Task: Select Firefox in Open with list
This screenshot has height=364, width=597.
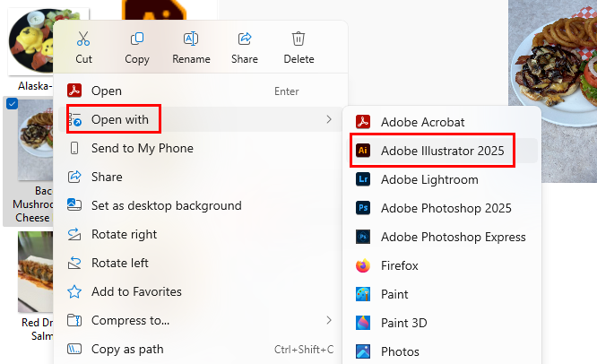Action: pos(442,265)
